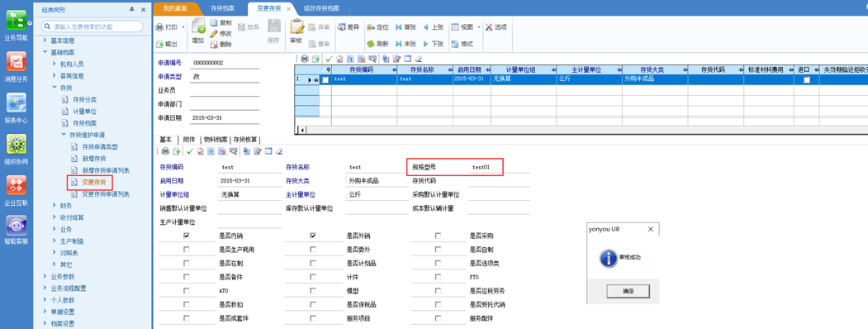Viewport: 868px width, 329px height.
Task: Switch to 修改存货档案 tab
Action: (322, 9)
